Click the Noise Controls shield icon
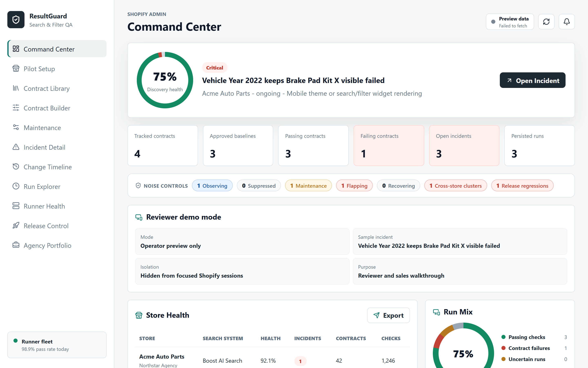This screenshot has width=588, height=368. [138, 186]
